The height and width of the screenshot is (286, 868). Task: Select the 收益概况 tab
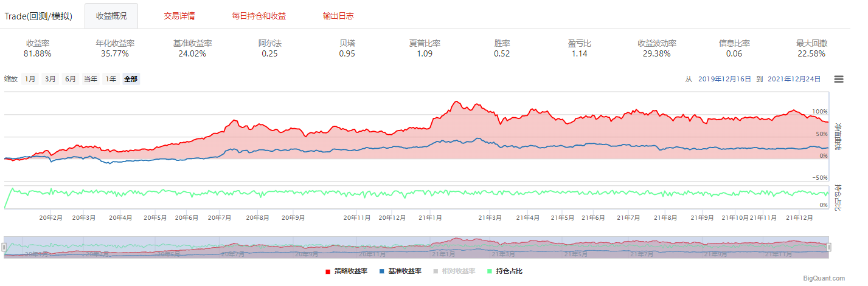pos(111,16)
